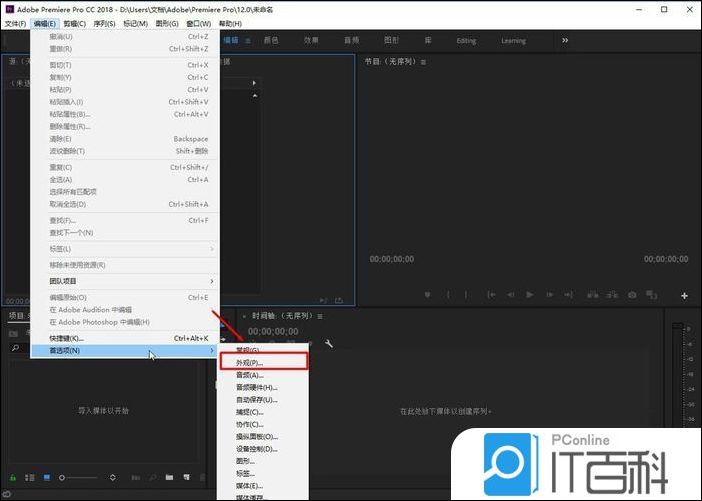The image size is (702, 501).
Task: Toggle the project read-only lock icon
Action: point(13,478)
